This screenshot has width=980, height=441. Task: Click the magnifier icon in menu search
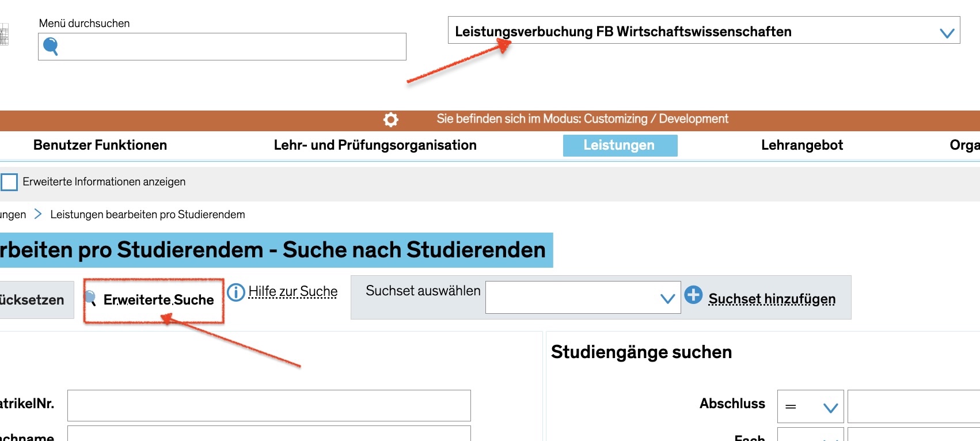tap(51, 46)
